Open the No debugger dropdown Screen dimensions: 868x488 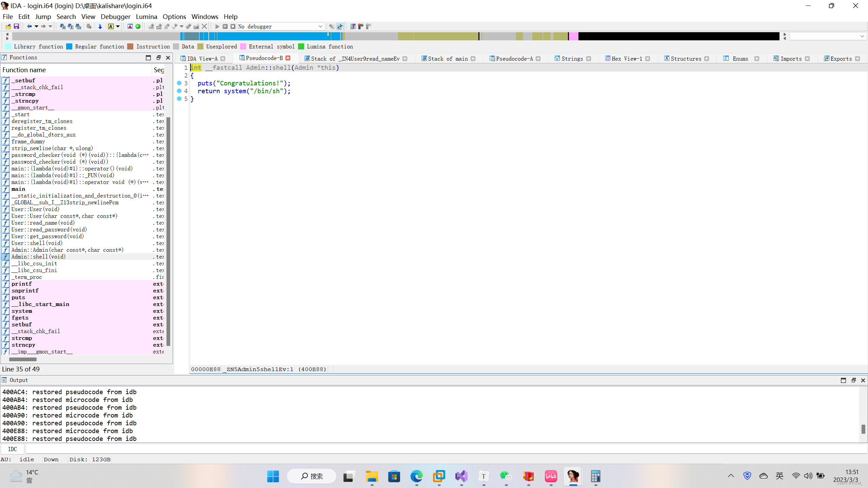click(320, 26)
